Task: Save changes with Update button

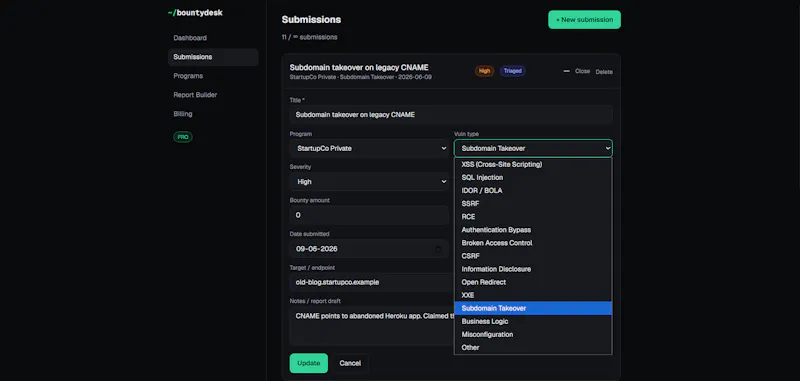Action: (309, 363)
